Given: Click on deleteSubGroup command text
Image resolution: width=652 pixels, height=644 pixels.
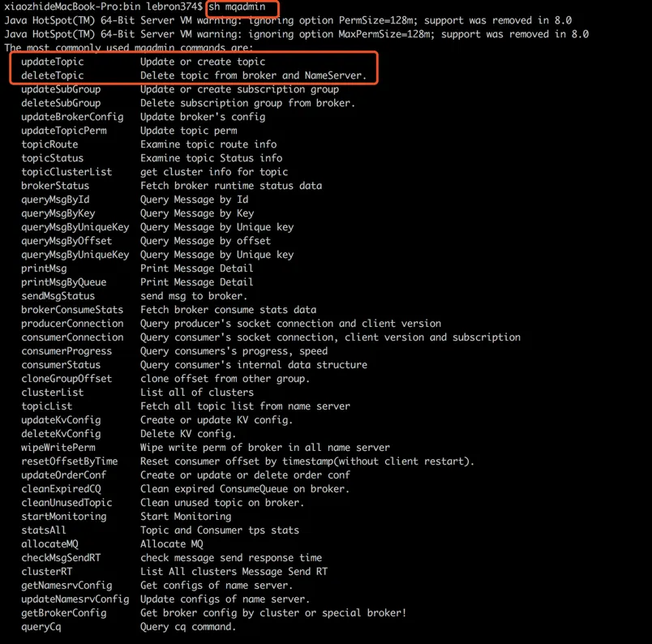Looking at the screenshot, I should (x=61, y=103).
